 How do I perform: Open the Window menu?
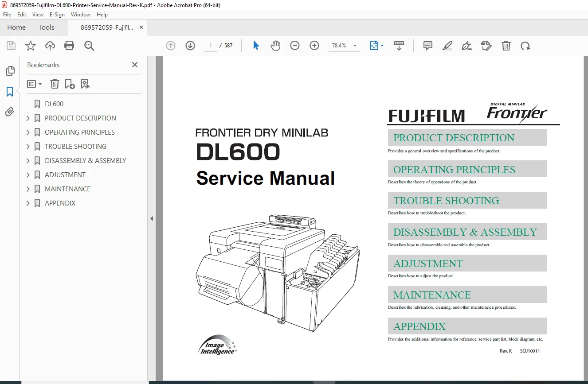[x=81, y=15]
